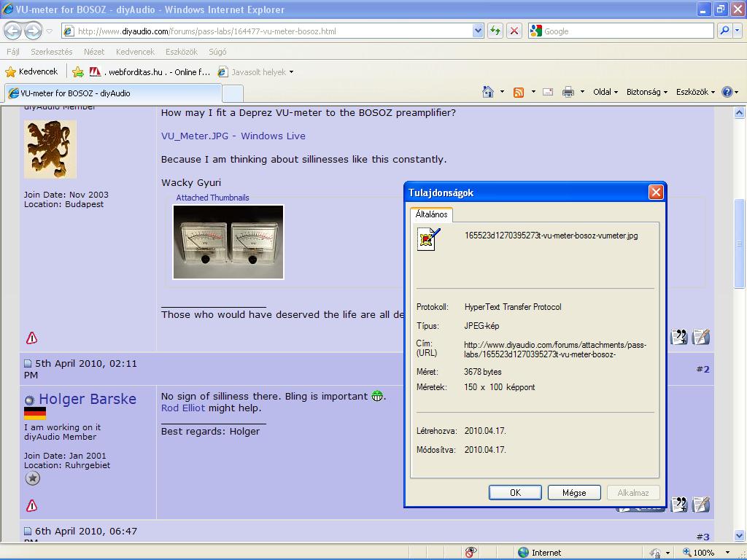Click multi-quote icon in the first post

coord(678,337)
